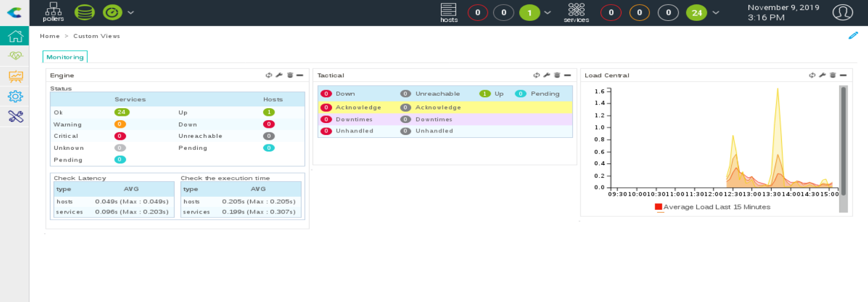Expand the hosts status dropdown arrow
Viewport: 868px width, 302px height.
click(x=547, y=12)
